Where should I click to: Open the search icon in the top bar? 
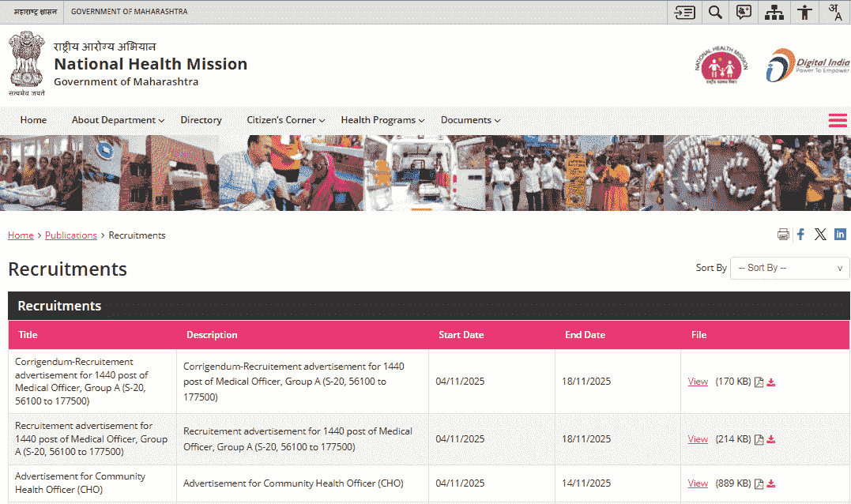(x=714, y=12)
